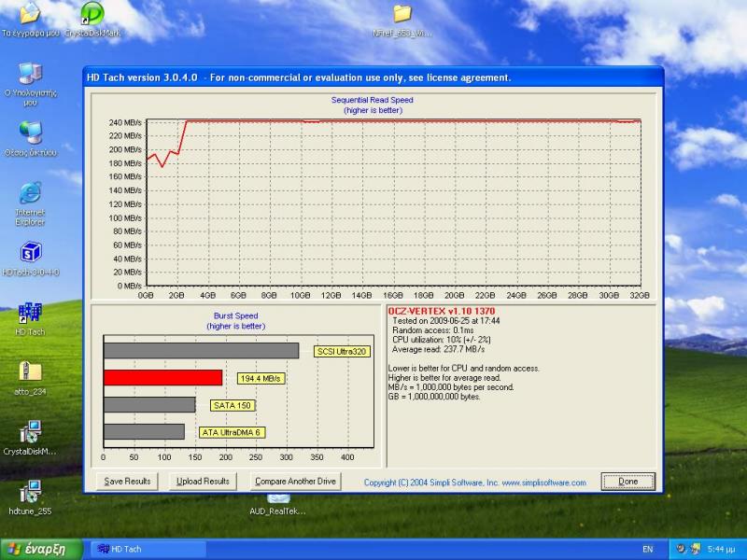The image size is (747, 560).
Task: Click the Sequential Read Speed heading
Action: 372,100
